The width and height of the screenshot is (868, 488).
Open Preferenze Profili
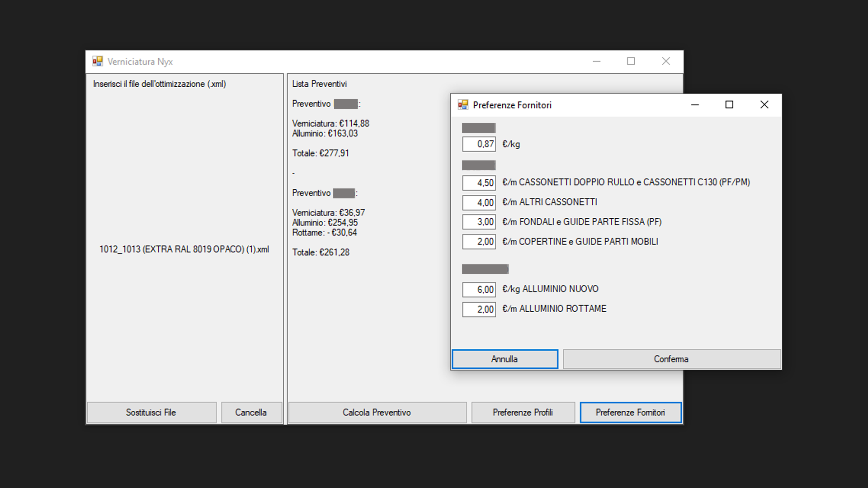click(x=523, y=413)
